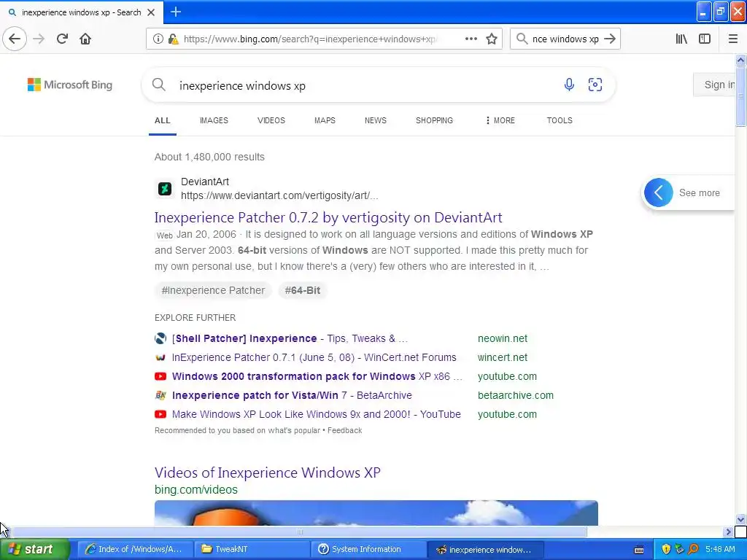Click bing.com/videos green link

(196, 489)
